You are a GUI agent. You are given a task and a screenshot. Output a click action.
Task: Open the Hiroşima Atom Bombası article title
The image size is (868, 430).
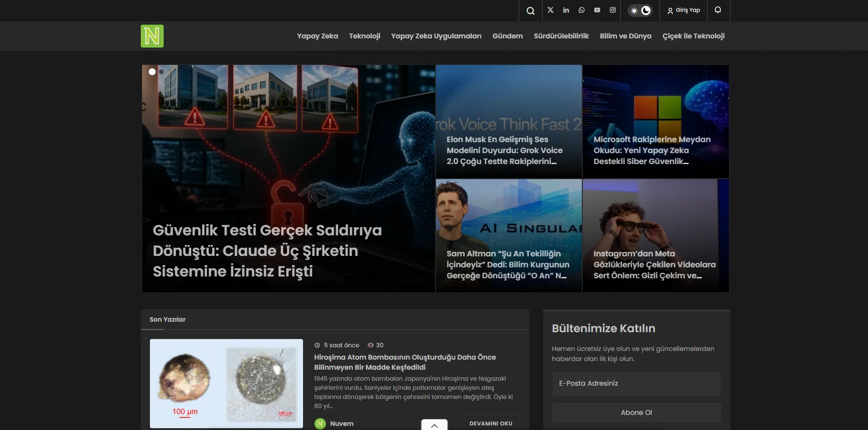click(405, 362)
